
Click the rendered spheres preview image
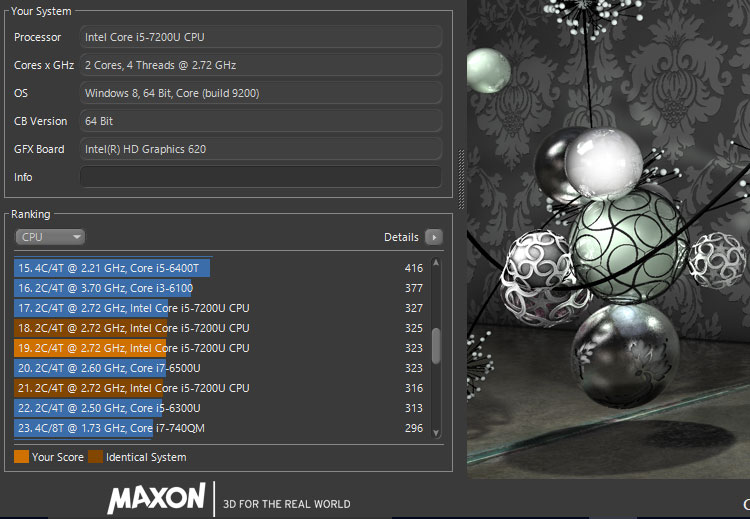[x=608, y=240]
